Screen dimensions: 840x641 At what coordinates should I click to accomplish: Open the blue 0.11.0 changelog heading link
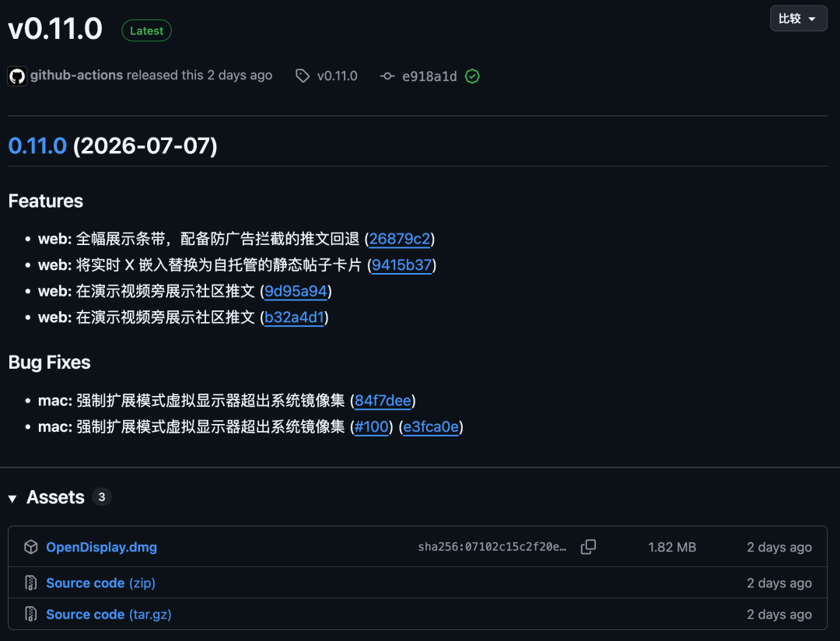tap(37, 145)
